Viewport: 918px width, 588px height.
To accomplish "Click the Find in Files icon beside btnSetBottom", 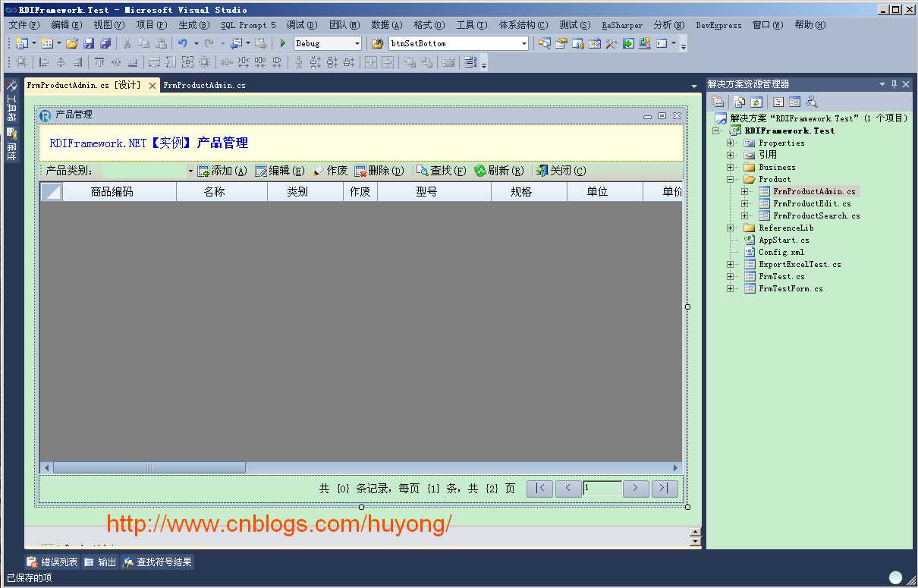I will click(378, 43).
